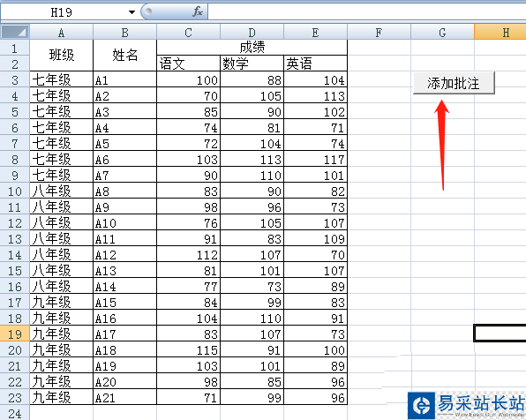Select column E header

pos(315,33)
